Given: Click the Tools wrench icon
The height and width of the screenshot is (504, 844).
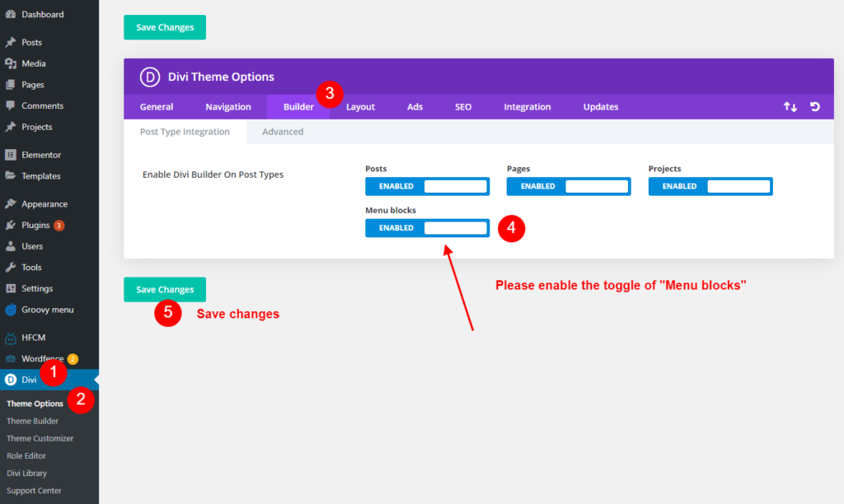Looking at the screenshot, I should (10, 268).
